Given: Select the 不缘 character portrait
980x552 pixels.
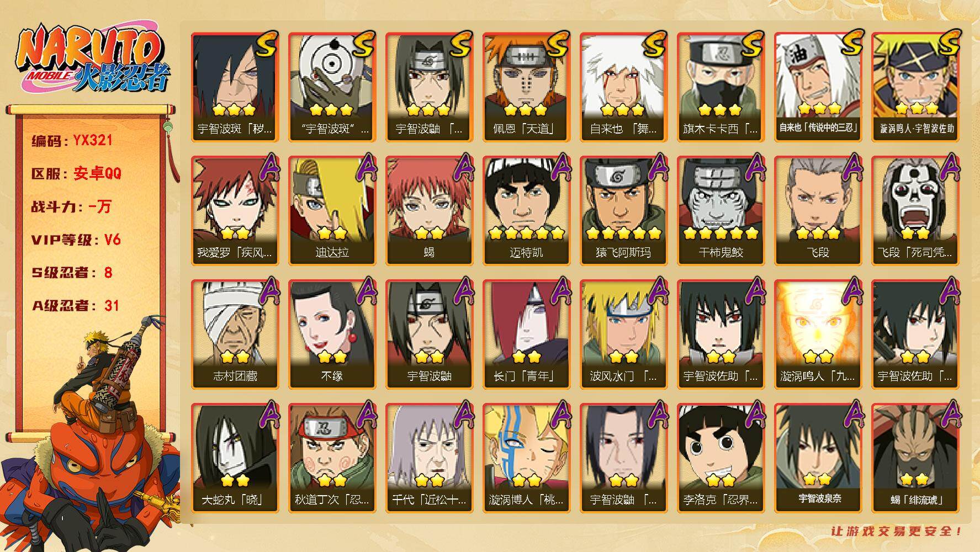Looking at the screenshot, I should pos(332,334).
